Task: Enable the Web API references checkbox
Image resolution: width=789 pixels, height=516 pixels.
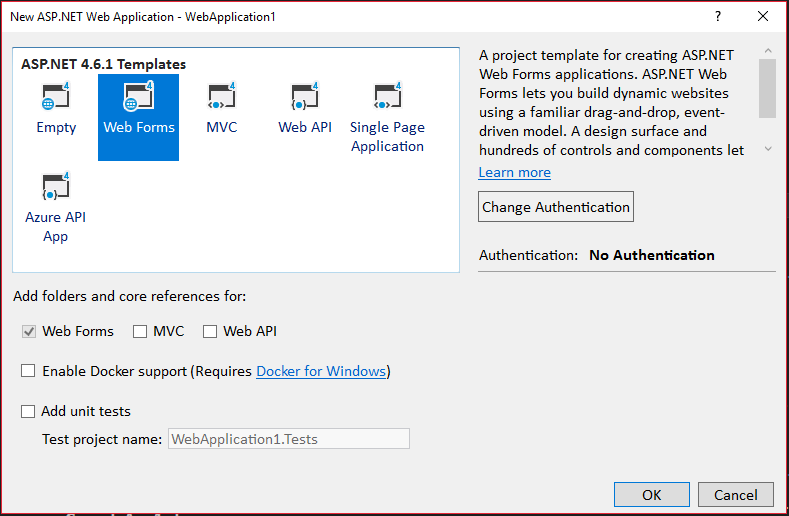Action: pos(210,331)
